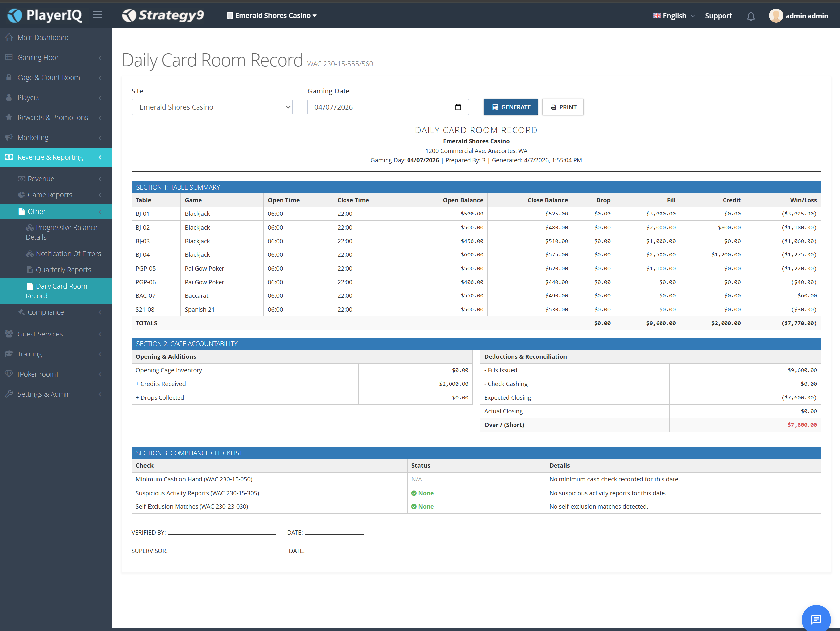Click the Support link in header
The width and height of the screenshot is (840, 631).
click(x=718, y=16)
